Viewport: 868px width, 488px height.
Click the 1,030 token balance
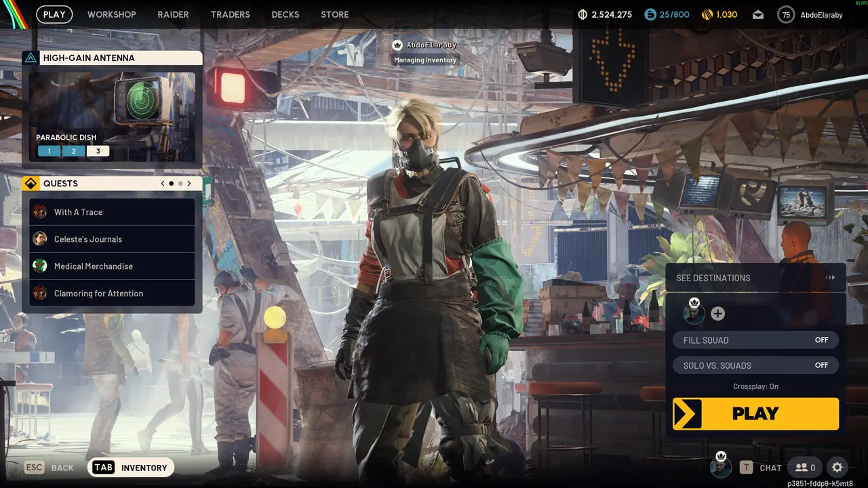coord(726,14)
